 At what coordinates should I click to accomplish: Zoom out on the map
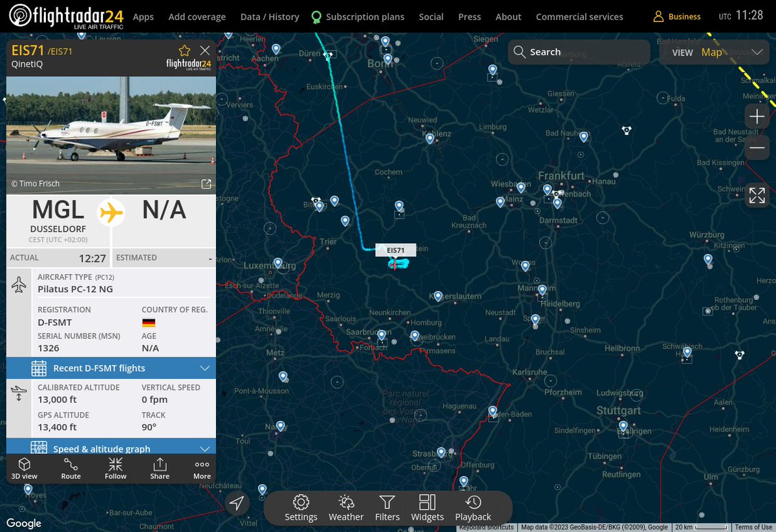point(757,148)
